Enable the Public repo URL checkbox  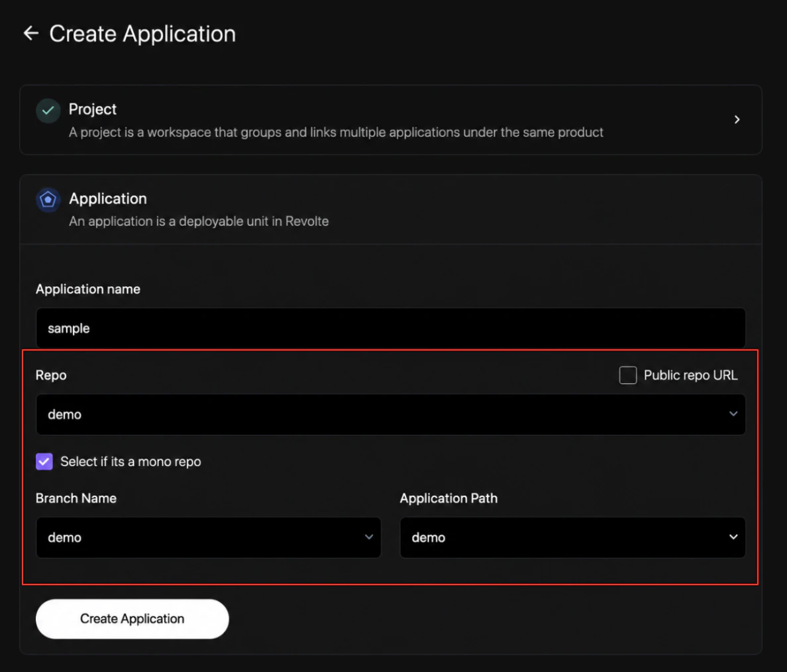[x=628, y=375]
